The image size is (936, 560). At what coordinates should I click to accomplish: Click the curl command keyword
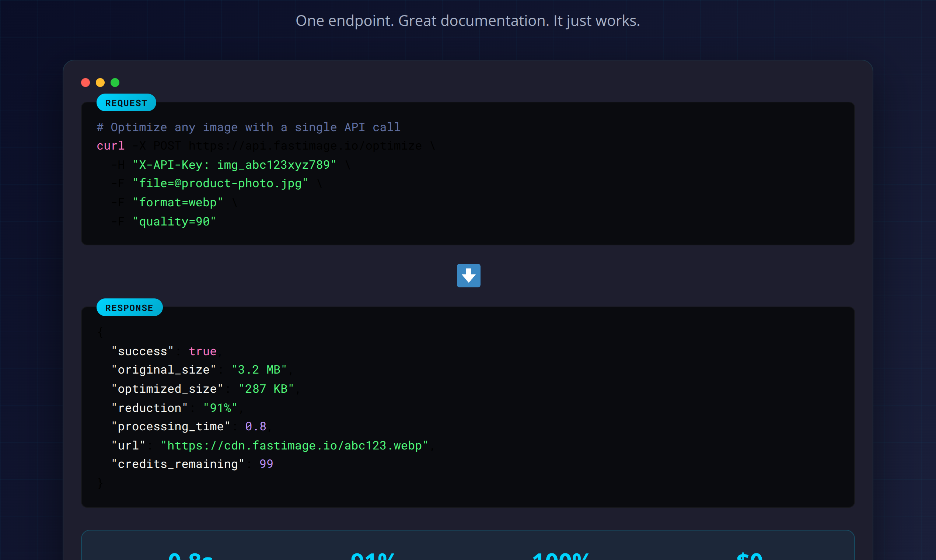(x=110, y=146)
